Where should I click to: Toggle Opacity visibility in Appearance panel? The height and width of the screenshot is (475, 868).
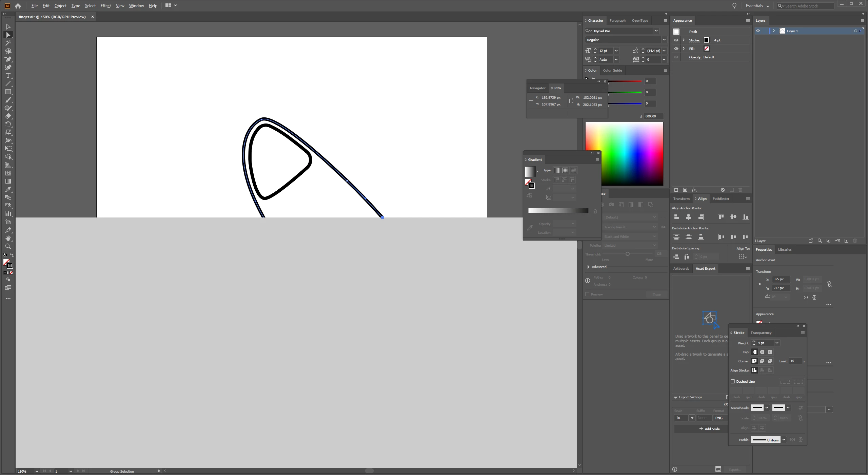click(676, 57)
